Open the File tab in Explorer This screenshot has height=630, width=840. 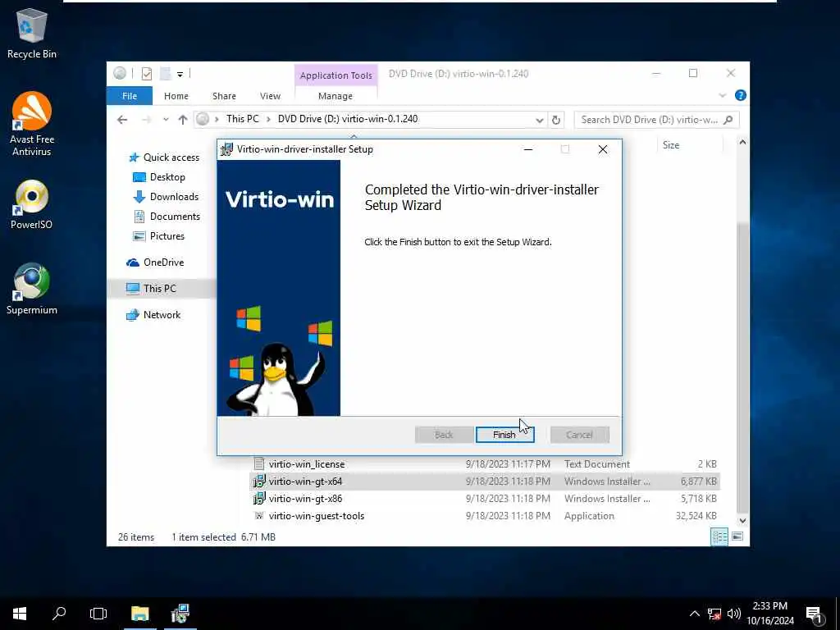coord(130,96)
